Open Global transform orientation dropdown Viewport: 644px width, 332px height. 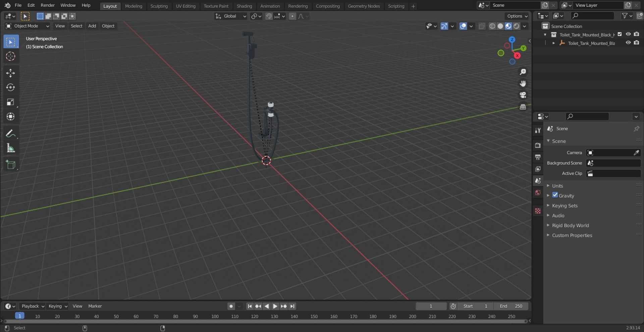click(231, 16)
